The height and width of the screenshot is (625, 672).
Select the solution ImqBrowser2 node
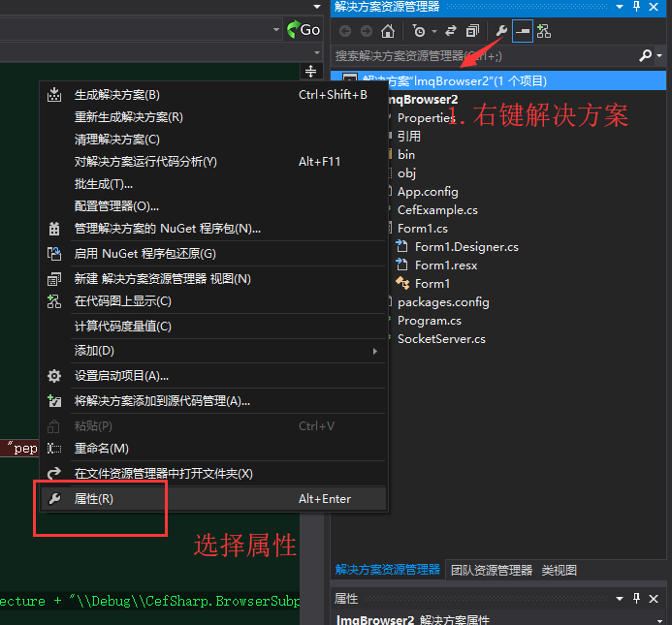(498, 81)
